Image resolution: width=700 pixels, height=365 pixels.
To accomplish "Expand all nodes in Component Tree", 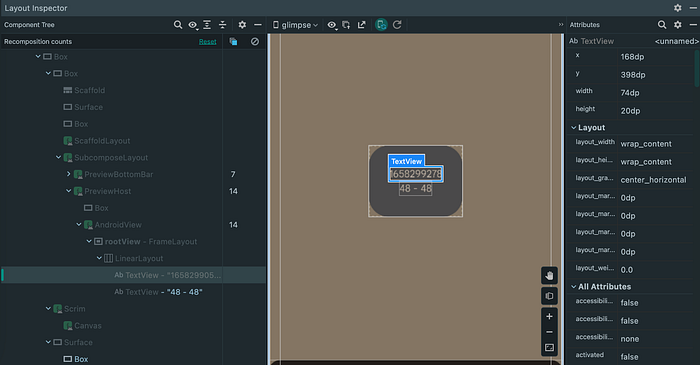I will [207, 25].
